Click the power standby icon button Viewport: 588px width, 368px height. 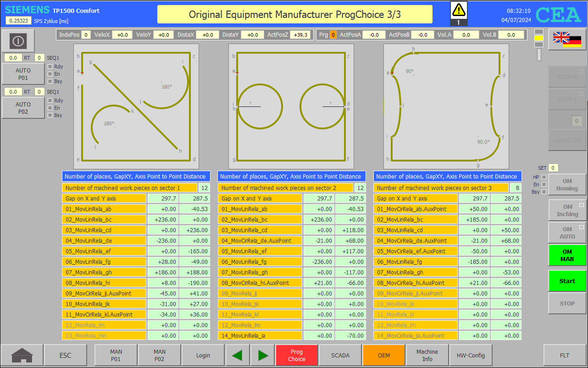pos(18,41)
